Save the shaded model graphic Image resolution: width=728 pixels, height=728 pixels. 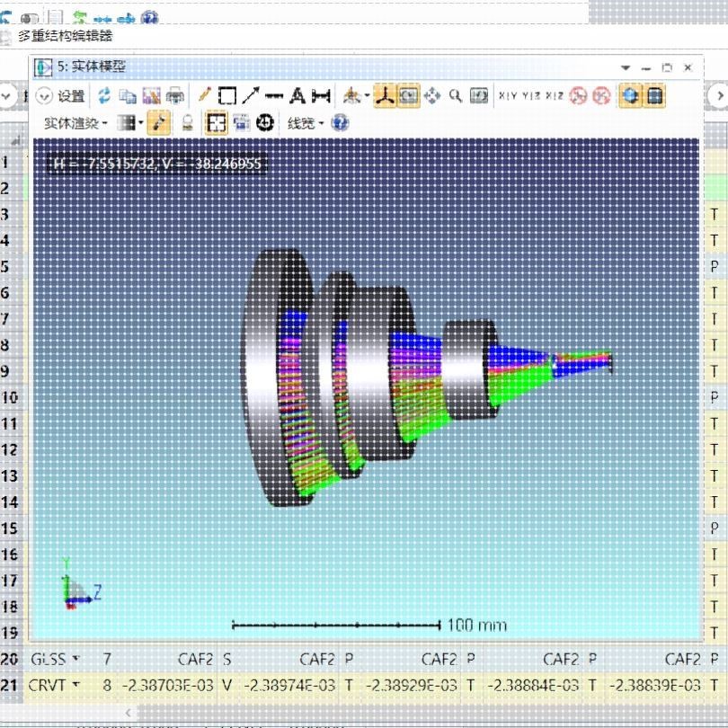coord(151,96)
